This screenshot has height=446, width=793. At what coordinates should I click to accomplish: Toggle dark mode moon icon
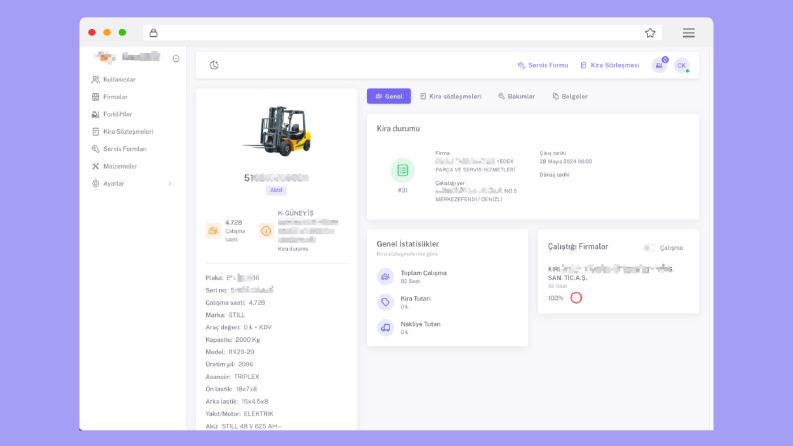(x=214, y=65)
